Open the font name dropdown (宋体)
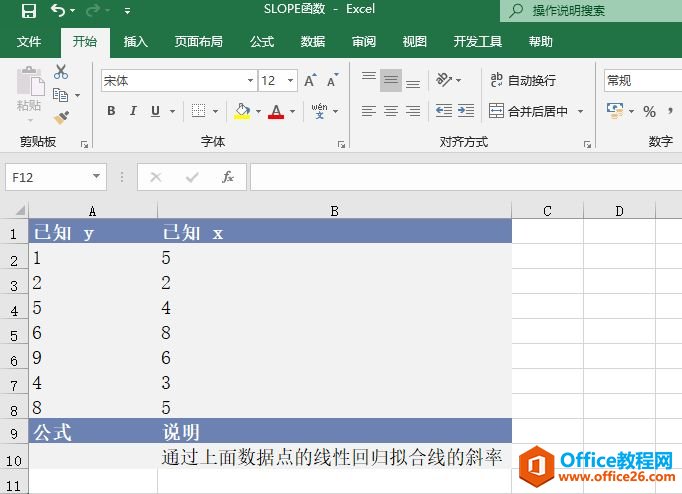The width and height of the screenshot is (682, 494). point(251,81)
